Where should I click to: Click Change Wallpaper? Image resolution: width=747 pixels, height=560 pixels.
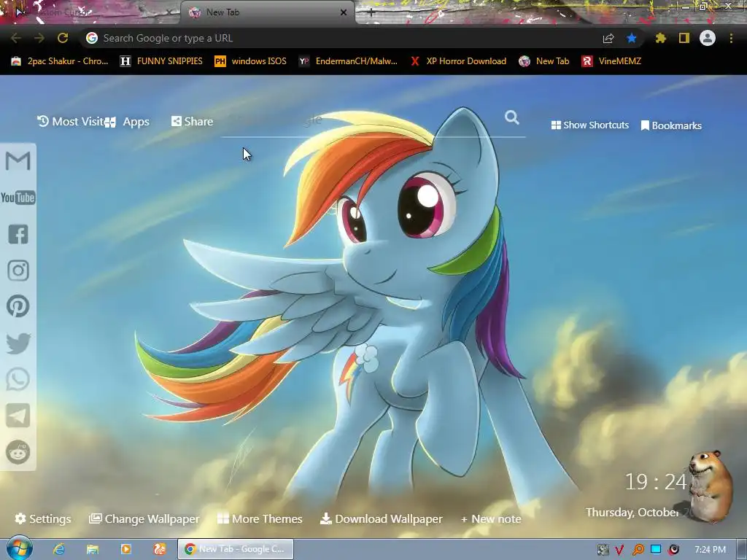pos(144,518)
